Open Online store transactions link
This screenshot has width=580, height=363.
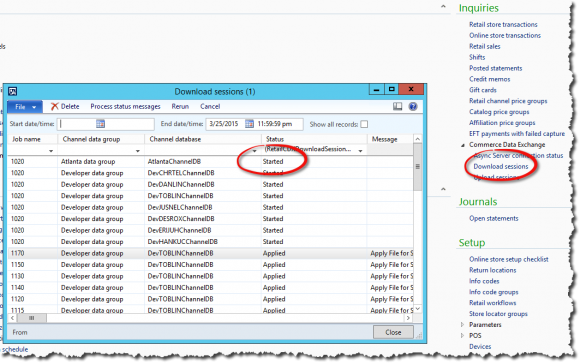coord(505,36)
